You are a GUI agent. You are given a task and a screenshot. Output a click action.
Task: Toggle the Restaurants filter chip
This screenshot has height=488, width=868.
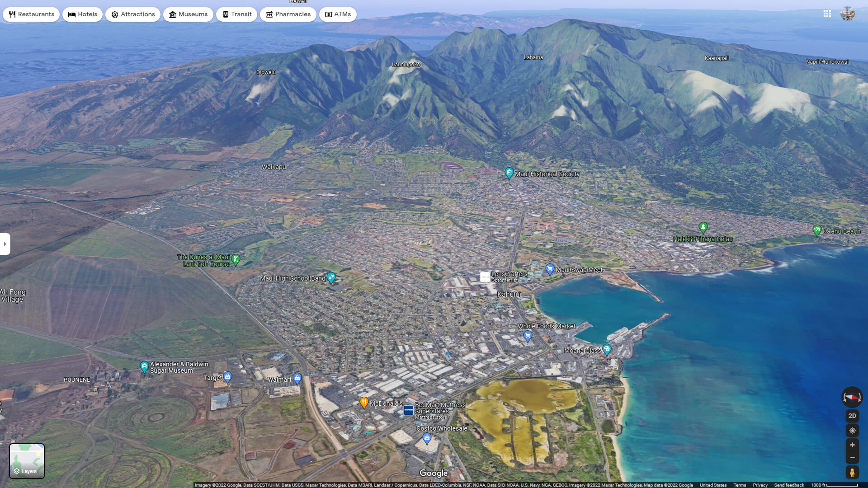coord(31,14)
